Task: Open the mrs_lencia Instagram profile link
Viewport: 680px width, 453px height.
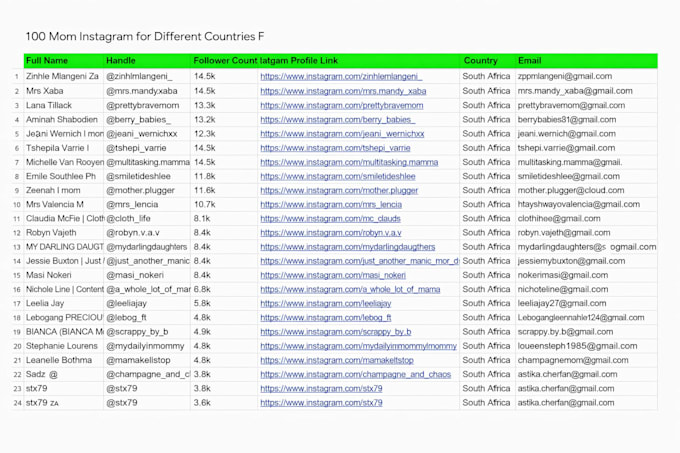Action: click(331, 204)
